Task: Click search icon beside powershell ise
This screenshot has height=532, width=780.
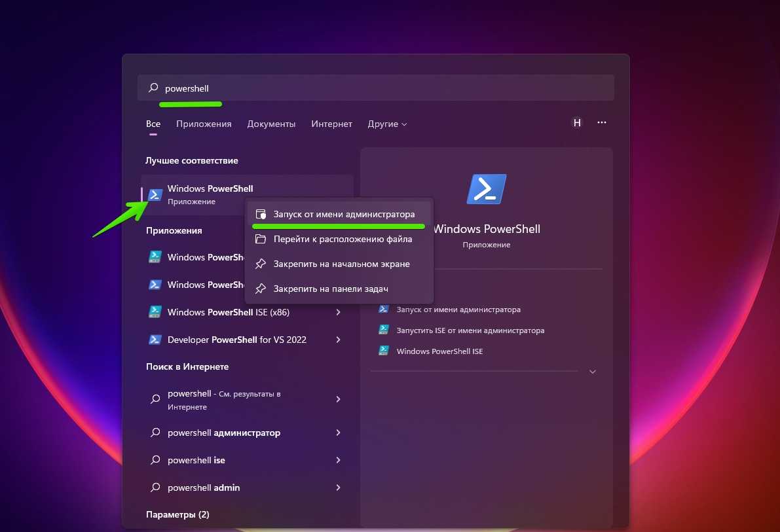Action: point(155,460)
